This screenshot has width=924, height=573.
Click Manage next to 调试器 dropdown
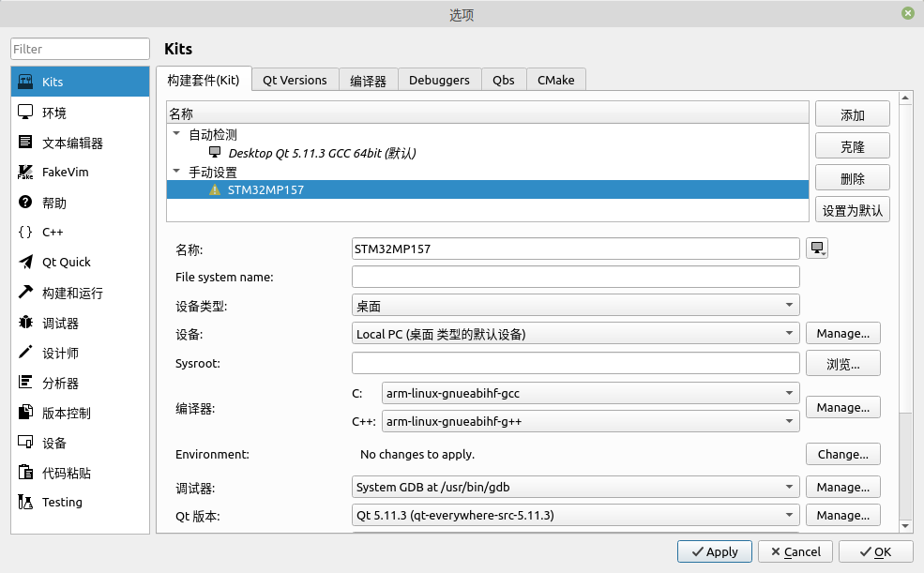pyautogui.click(x=843, y=487)
